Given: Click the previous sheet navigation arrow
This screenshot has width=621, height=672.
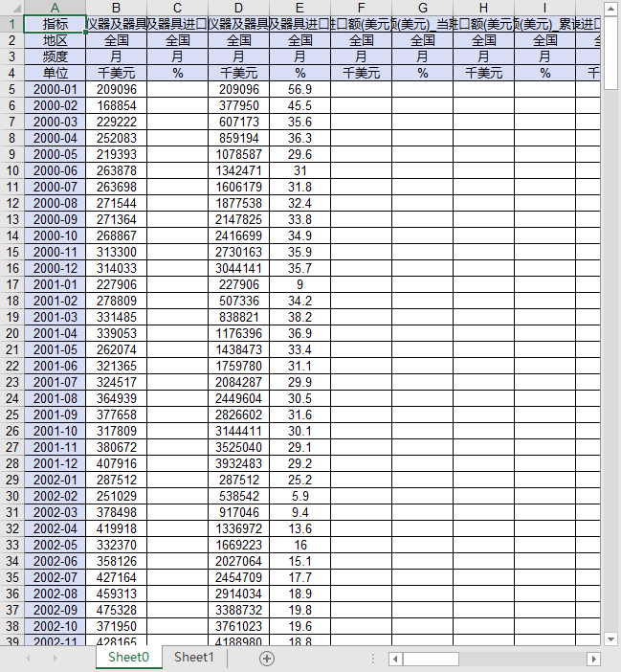Looking at the screenshot, I should (x=29, y=658).
